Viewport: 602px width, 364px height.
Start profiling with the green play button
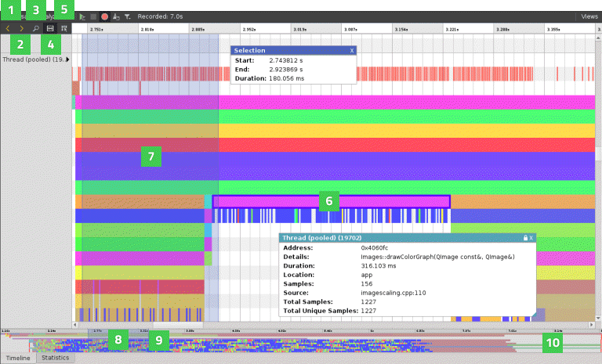[82, 16]
